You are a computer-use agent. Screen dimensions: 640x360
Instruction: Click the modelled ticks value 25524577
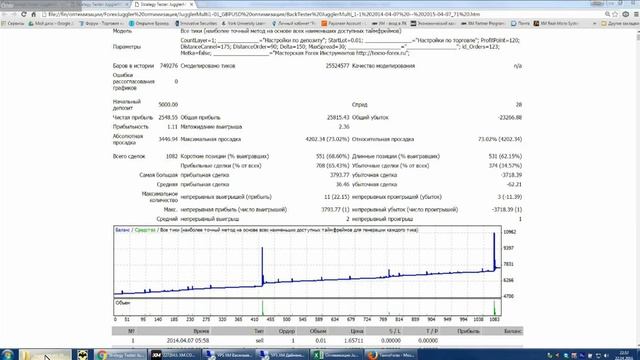(338, 66)
